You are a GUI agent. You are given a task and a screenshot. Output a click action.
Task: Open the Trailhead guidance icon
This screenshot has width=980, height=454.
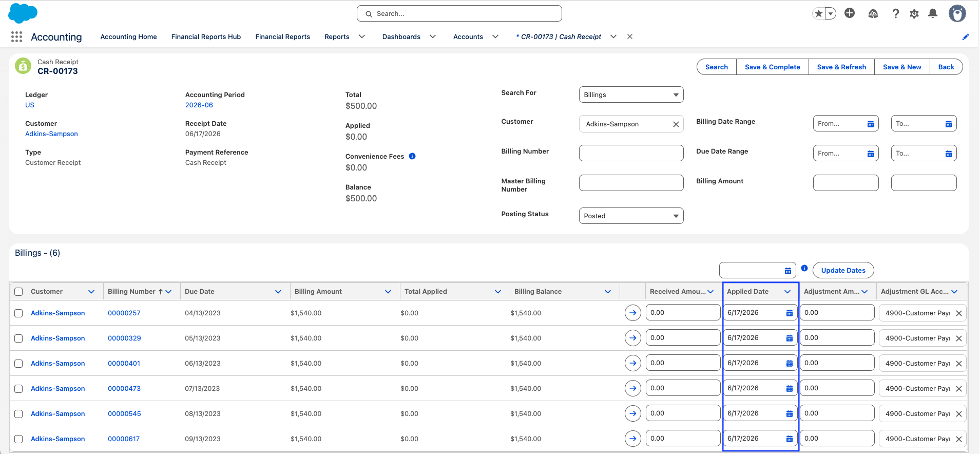pyautogui.click(x=873, y=13)
